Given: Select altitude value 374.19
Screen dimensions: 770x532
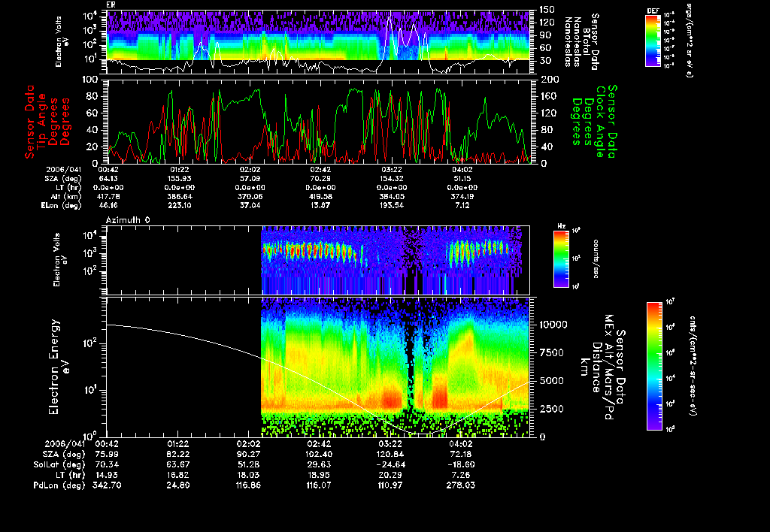Looking at the screenshot, I should pos(462,196).
